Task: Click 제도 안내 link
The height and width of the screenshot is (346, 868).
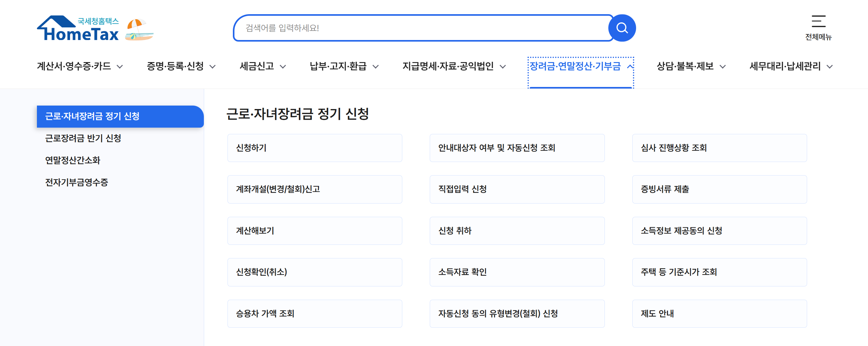Action: point(719,314)
